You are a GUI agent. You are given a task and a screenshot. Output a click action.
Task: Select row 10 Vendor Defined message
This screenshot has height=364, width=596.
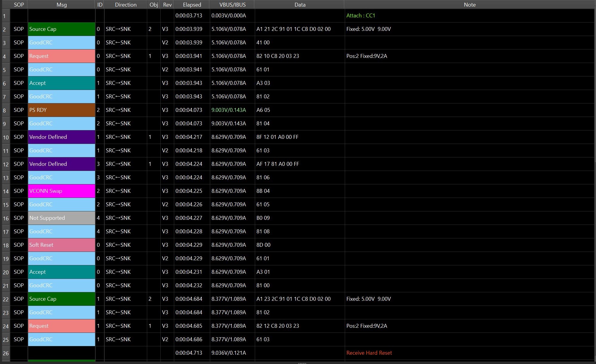(x=61, y=137)
